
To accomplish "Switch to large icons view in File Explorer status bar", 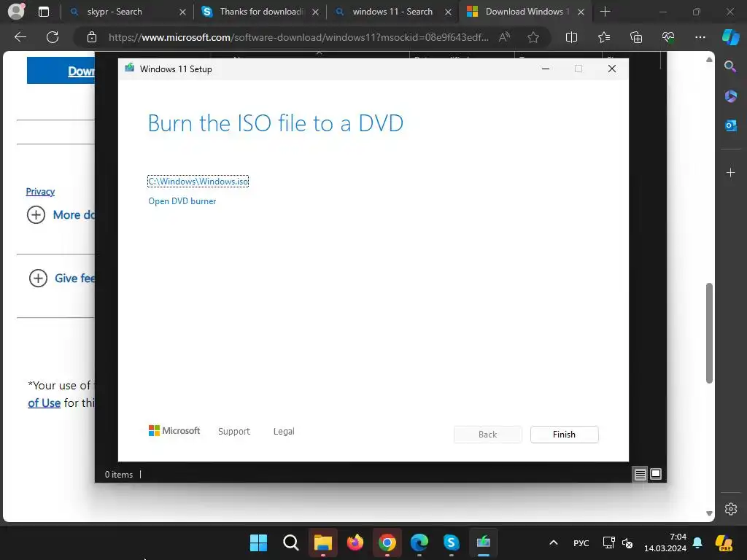I will tap(656, 474).
